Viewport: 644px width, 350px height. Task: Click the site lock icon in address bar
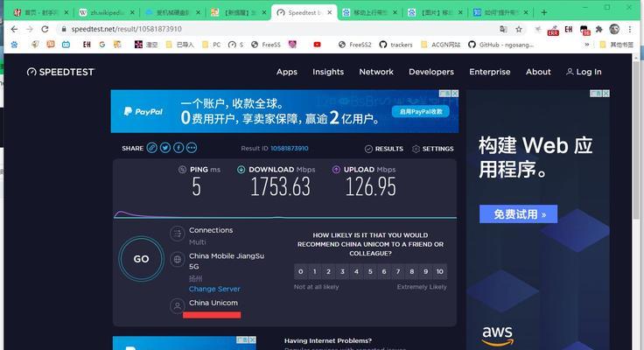click(64, 29)
